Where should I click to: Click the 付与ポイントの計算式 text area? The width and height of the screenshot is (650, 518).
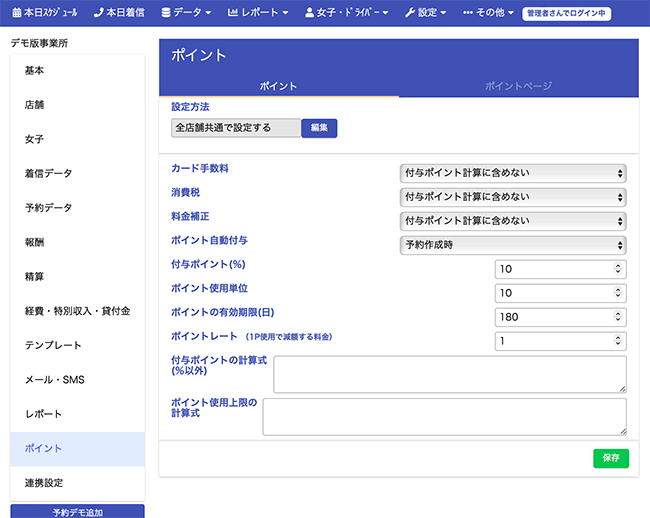450,374
